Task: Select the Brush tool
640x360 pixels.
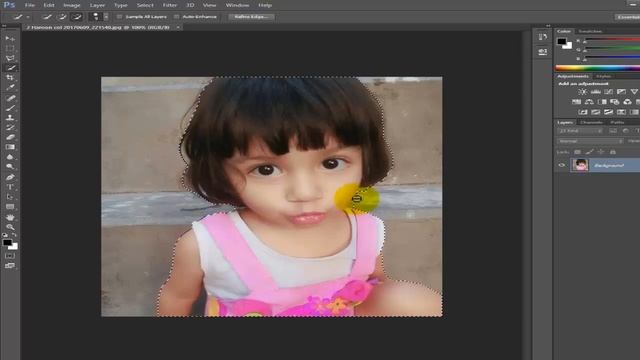Action: pos(10,108)
